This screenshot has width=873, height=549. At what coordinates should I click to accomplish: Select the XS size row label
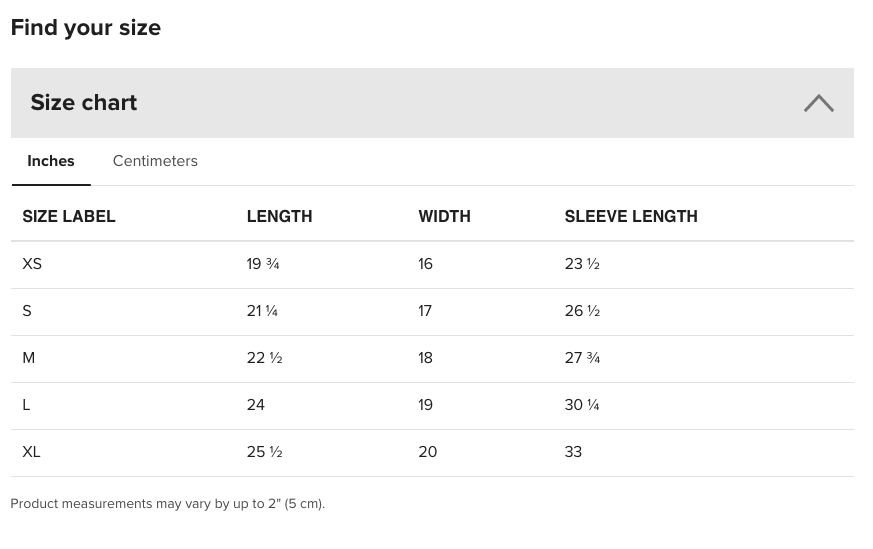pyautogui.click(x=32, y=264)
